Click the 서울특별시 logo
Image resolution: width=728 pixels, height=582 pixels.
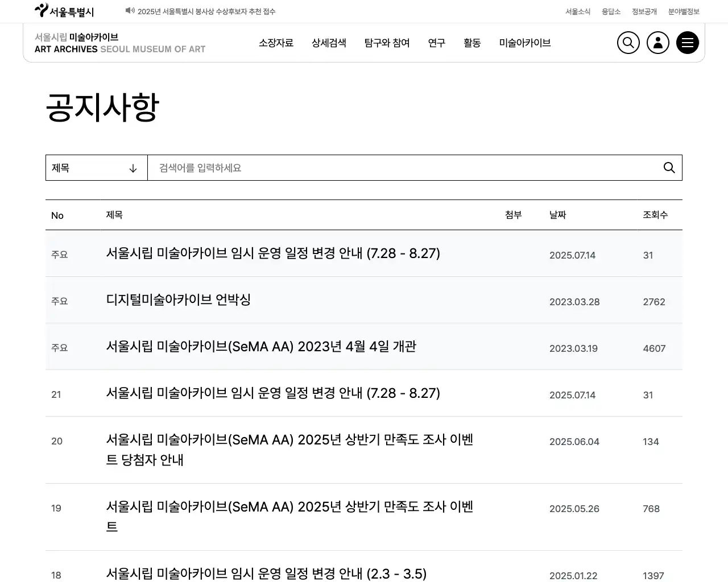click(x=64, y=11)
